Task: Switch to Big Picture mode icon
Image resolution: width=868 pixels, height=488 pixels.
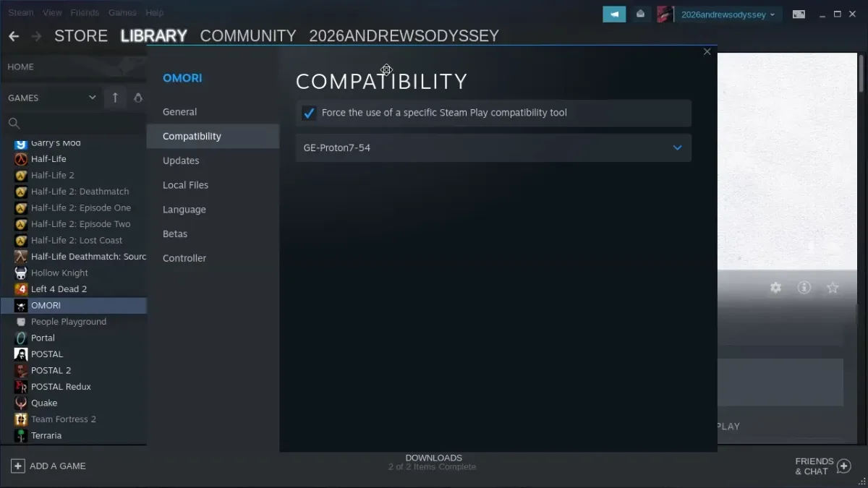Action: coord(799,14)
